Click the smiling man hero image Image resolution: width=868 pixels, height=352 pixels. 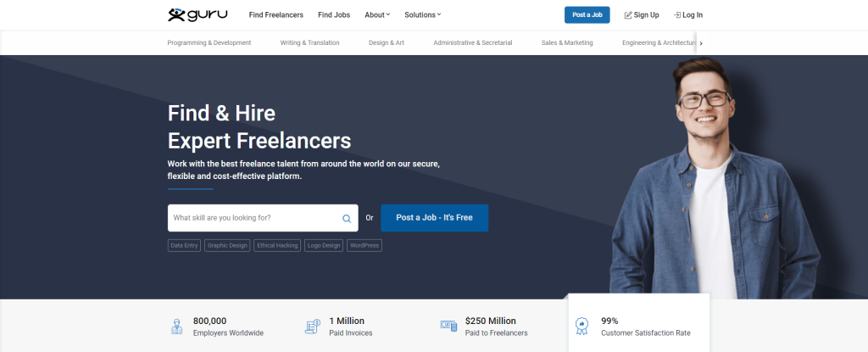coord(714,178)
